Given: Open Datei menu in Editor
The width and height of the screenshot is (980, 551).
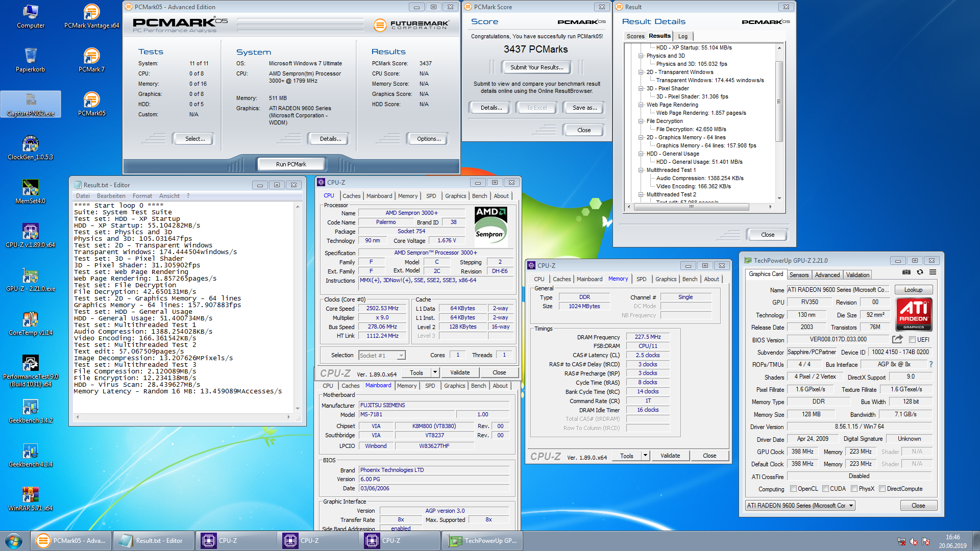Looking at the screenshot, I should [x=83, y=196].
